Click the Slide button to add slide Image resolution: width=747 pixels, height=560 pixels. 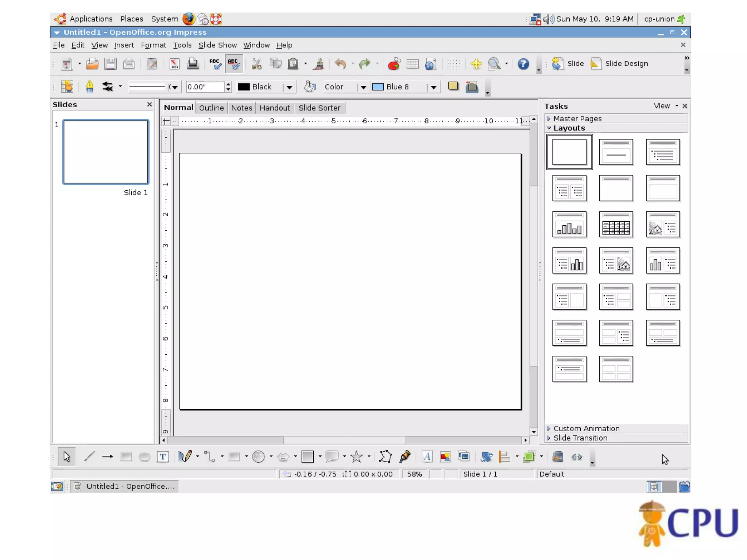(x=568, y=63)
